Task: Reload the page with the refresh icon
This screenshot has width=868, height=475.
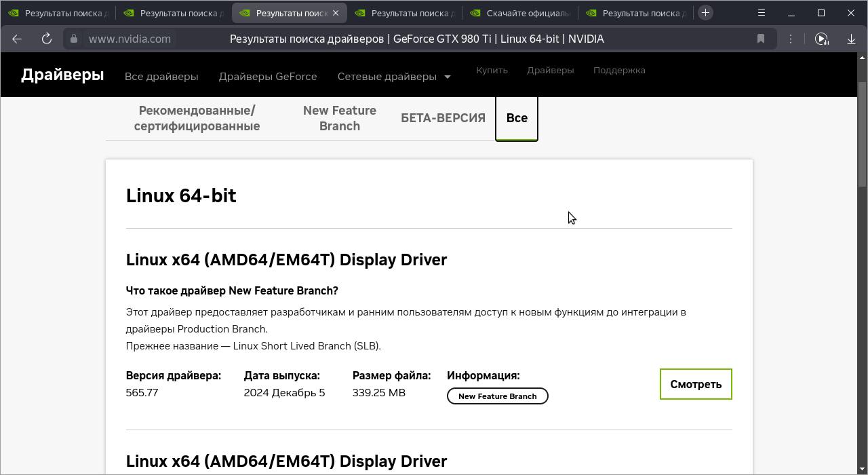Action: coord(47,39)
